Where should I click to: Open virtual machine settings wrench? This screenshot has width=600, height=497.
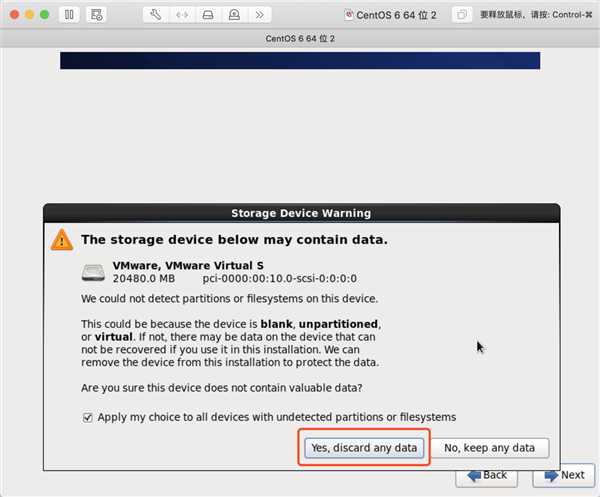(x=156, y=15)
